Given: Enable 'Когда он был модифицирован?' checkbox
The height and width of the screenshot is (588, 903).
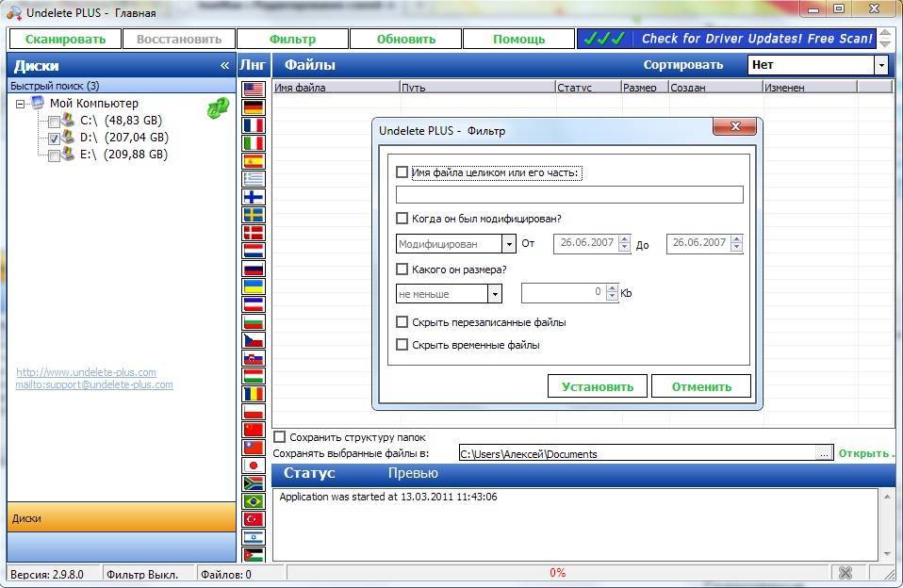Looking at the screenshot, I should [x=402, y=219].
